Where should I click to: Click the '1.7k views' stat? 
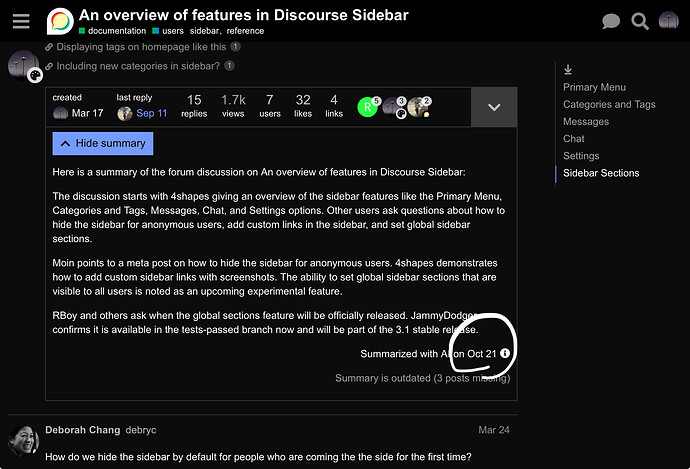pos(233,106)
